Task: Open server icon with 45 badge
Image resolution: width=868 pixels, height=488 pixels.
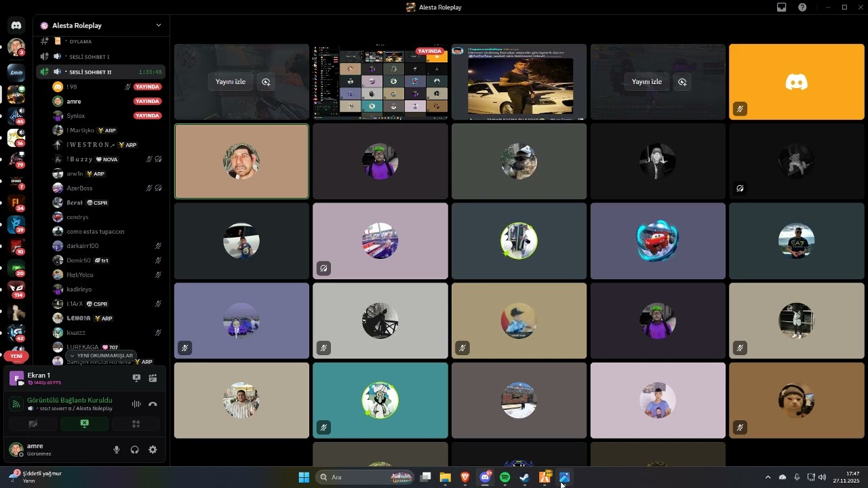Action: 16,115
